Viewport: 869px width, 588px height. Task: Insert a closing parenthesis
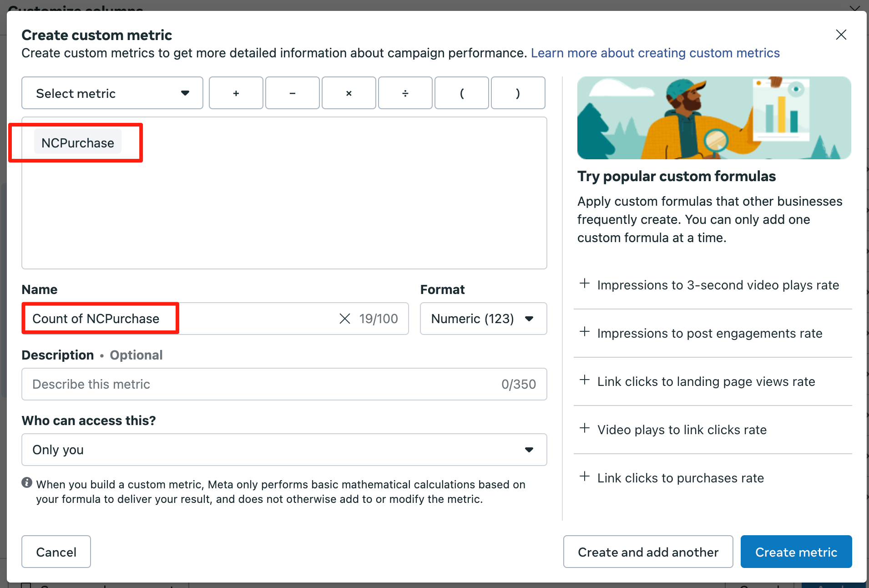pyautogui.click(x=518, y=93)
